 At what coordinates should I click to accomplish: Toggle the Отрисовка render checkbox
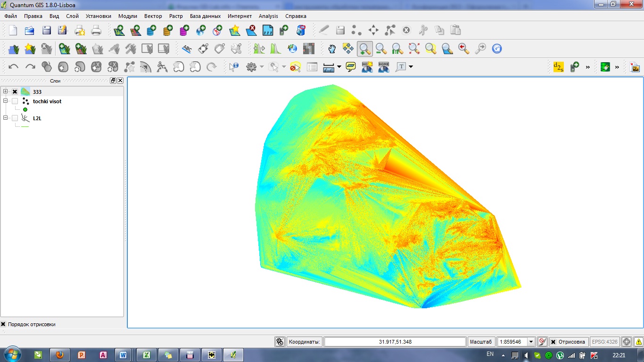[x=553, y=342]
